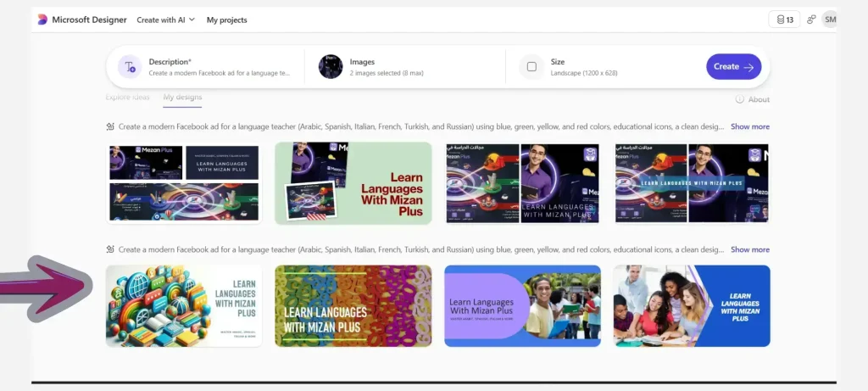Click prompt icon beside first row description
This screenshot has height=391, width=868.
point(110,126)
